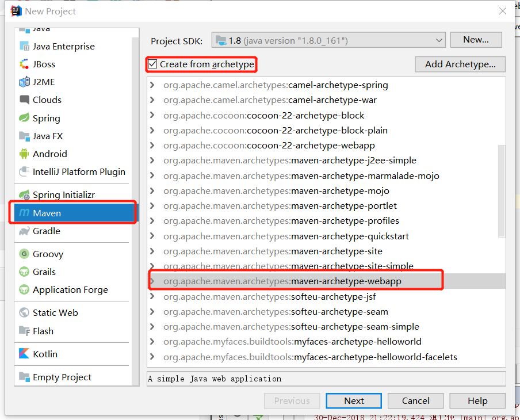Expand softeu-archetype-jsf entry

152,296
